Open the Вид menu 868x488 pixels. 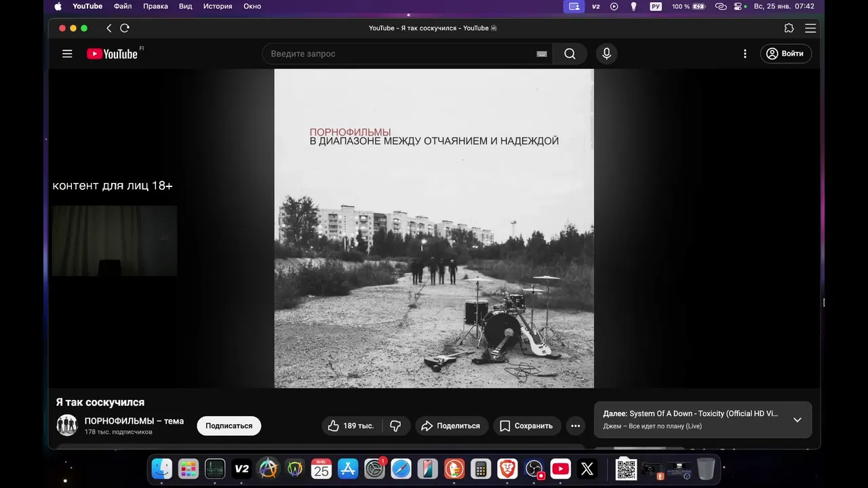(186, 6)
